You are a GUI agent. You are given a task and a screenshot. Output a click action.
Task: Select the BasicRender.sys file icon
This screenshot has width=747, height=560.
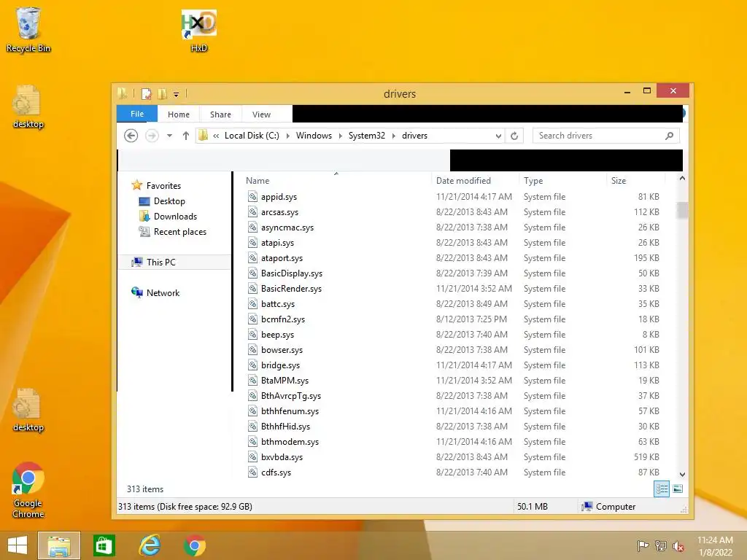252,288
